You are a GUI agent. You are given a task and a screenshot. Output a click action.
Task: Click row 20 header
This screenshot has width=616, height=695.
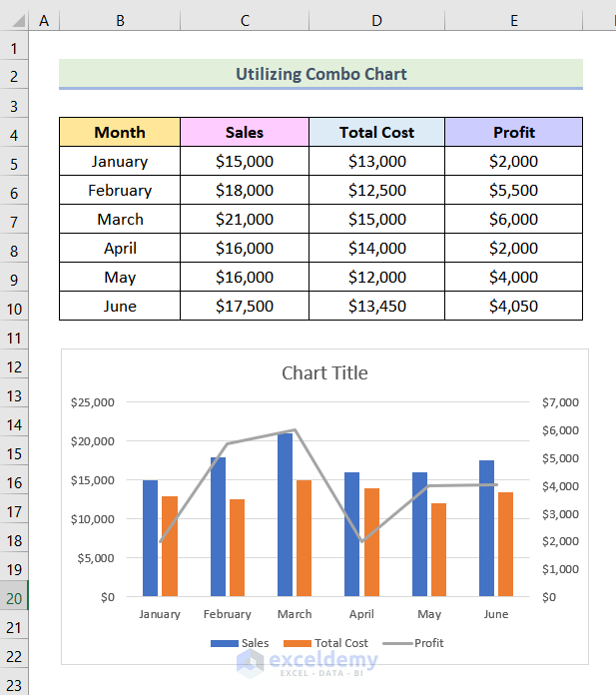click(x=15, y=597)
